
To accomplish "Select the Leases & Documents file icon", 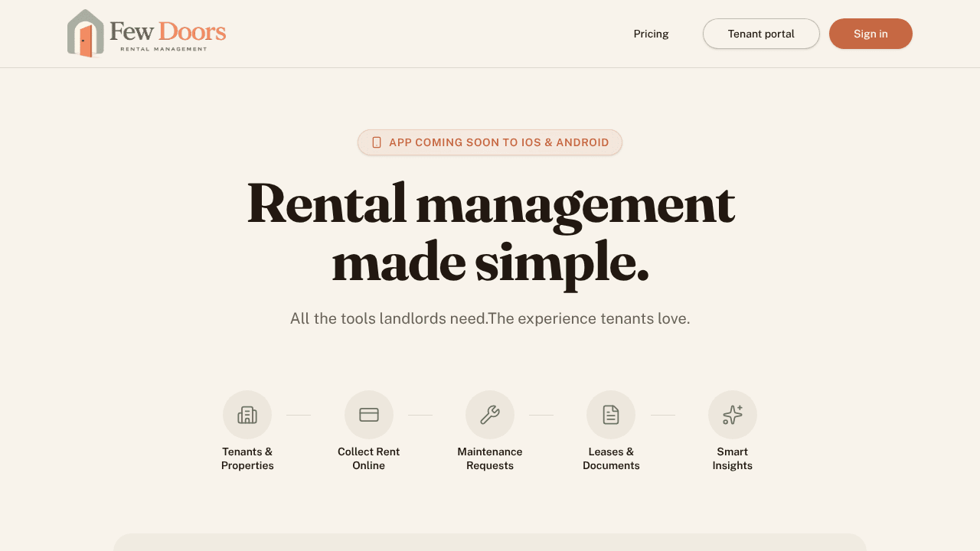I will coord(611,415).
